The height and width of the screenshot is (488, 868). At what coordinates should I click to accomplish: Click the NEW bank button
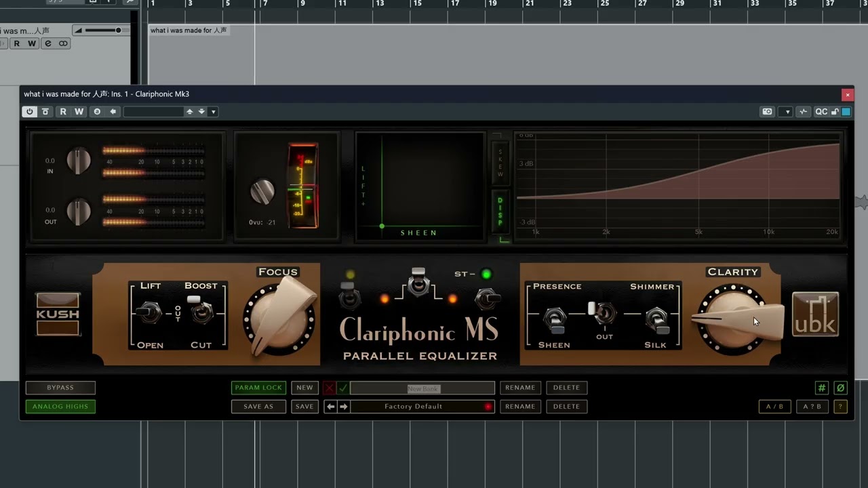coord(305,388)
